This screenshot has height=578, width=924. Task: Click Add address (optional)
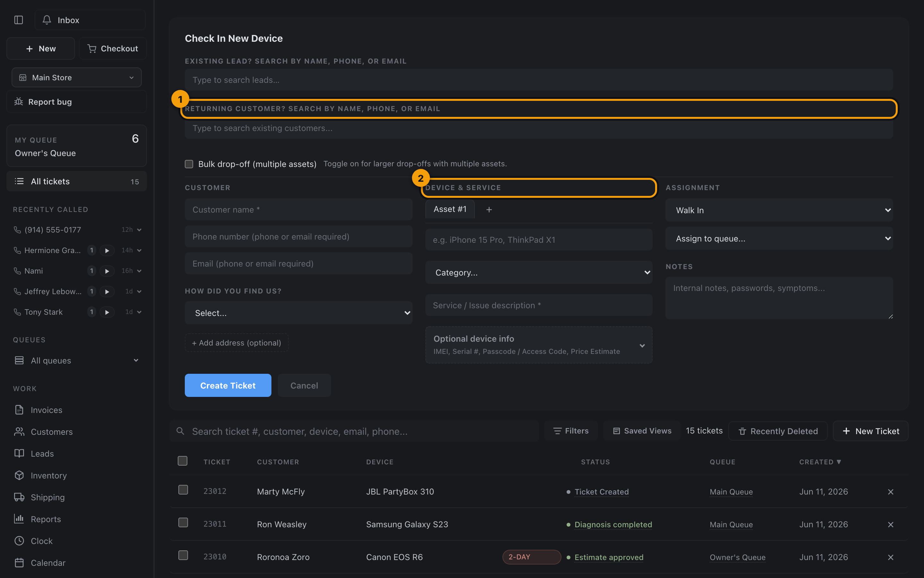[236, 343]
